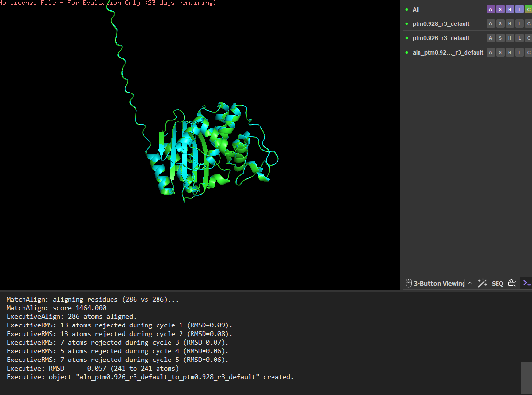Expand the 3-Button Viewing mouse mode dropdown
The width and height of the screenshot is (532, 395).
(470, 283)
